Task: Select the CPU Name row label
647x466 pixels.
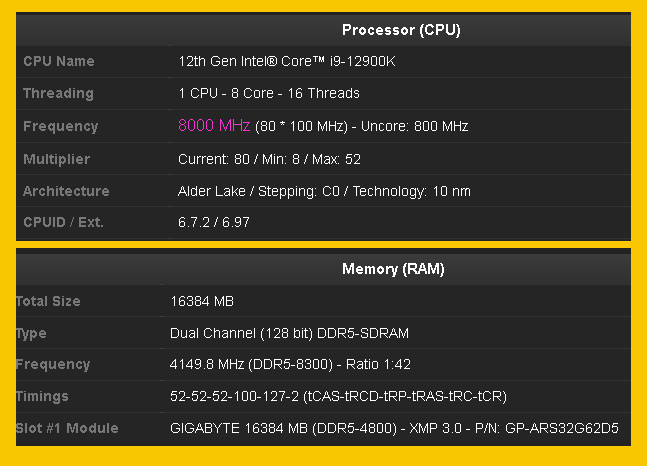Action: point(59,61)
